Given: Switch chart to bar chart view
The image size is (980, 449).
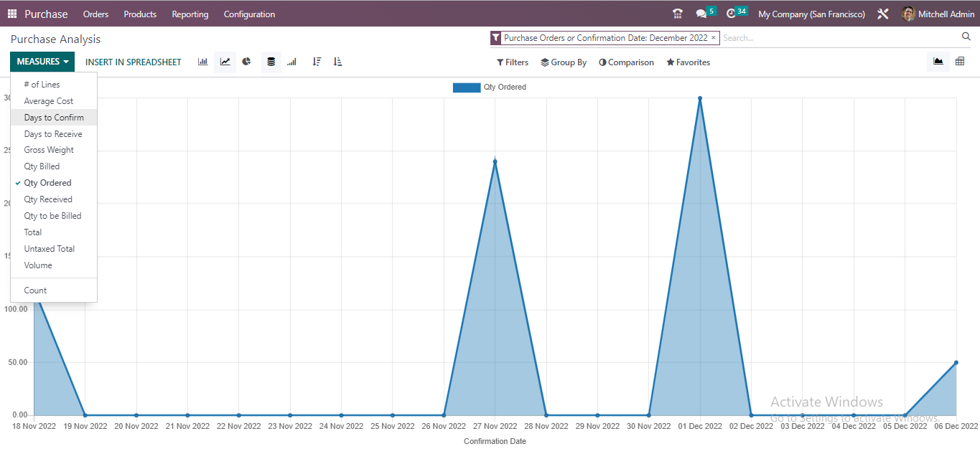Looking at the screenshot, I should pyautogui.click(x=202, y=62).
